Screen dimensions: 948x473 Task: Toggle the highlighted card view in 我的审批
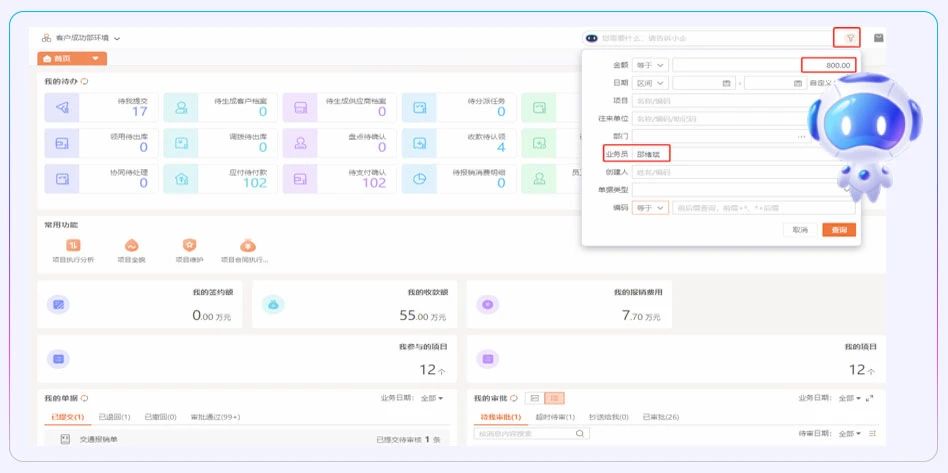tap(555, 398)
